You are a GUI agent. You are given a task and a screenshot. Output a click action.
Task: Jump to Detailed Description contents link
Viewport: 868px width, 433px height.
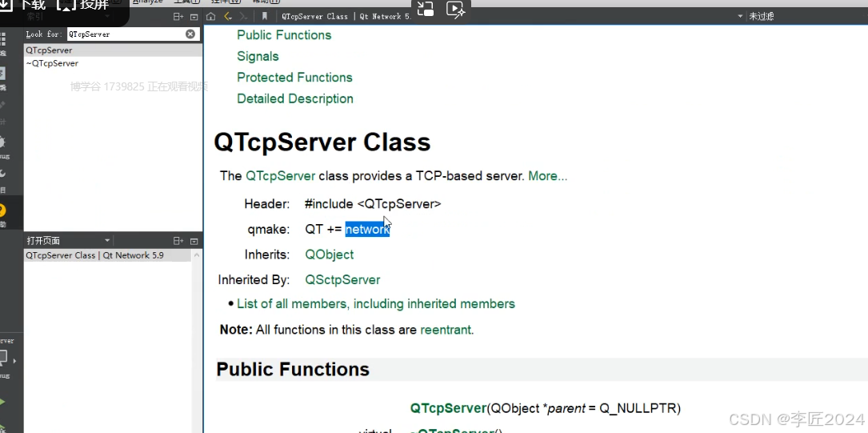pos(295,98)
